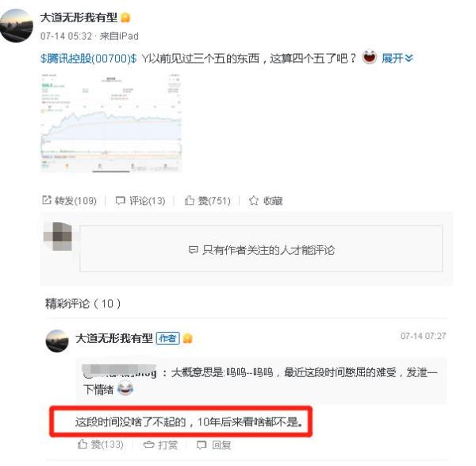Click the blurred user avatar near comment box
Viewport: 476px width, 466px height.
coord(58,237)
